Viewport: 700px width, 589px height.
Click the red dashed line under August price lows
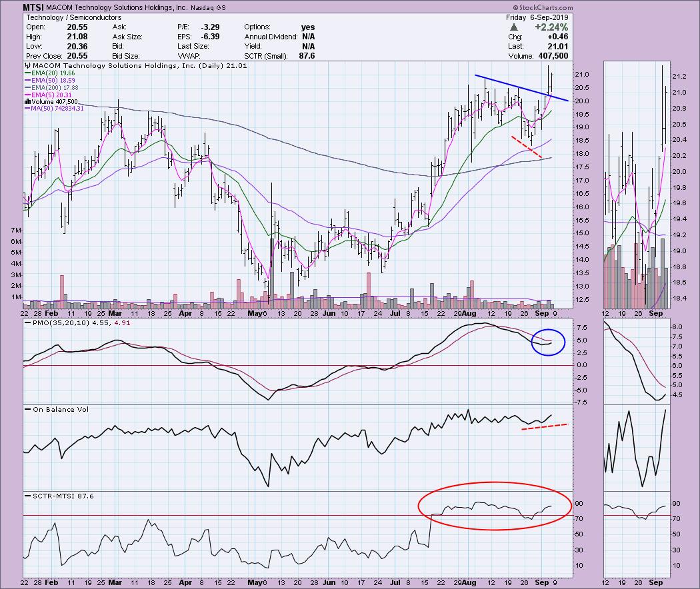pyautogui.click(x=527, y=147)
